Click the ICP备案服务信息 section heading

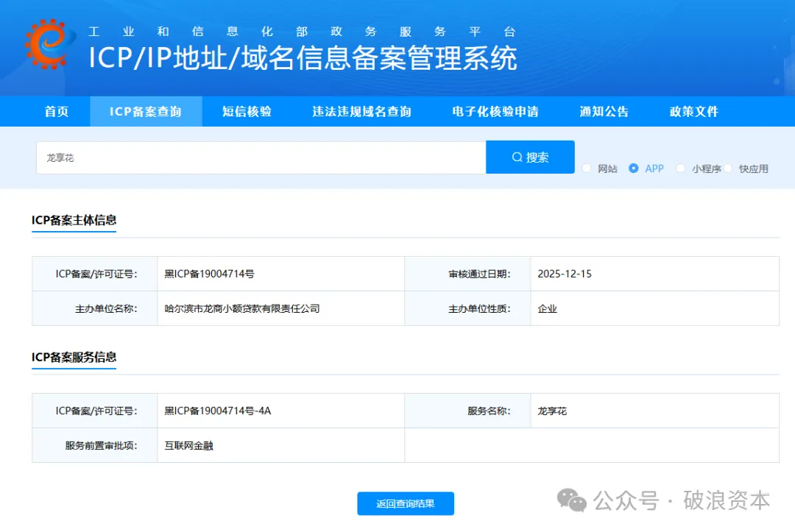tap(74, 357)
